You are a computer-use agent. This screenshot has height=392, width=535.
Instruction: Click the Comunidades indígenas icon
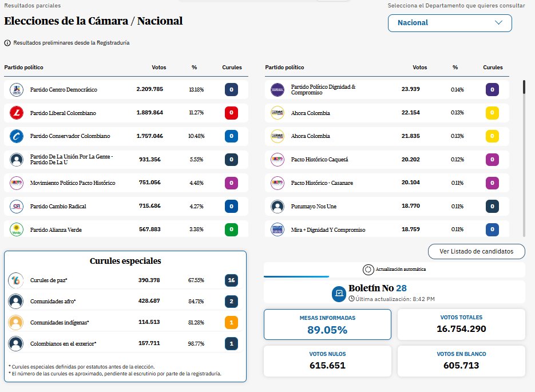tap(17, 322)
